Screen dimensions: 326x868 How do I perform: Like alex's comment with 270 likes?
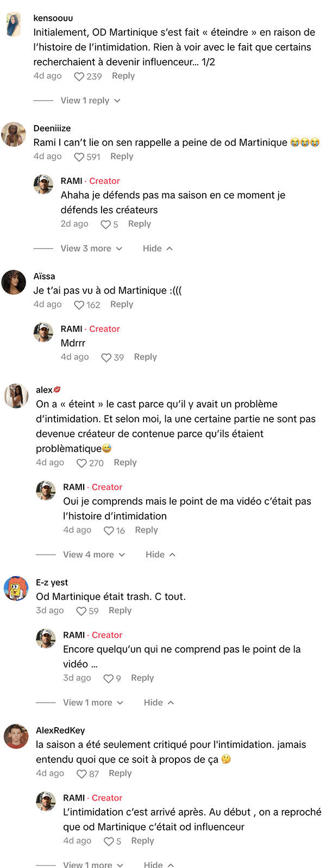(81, 463)
